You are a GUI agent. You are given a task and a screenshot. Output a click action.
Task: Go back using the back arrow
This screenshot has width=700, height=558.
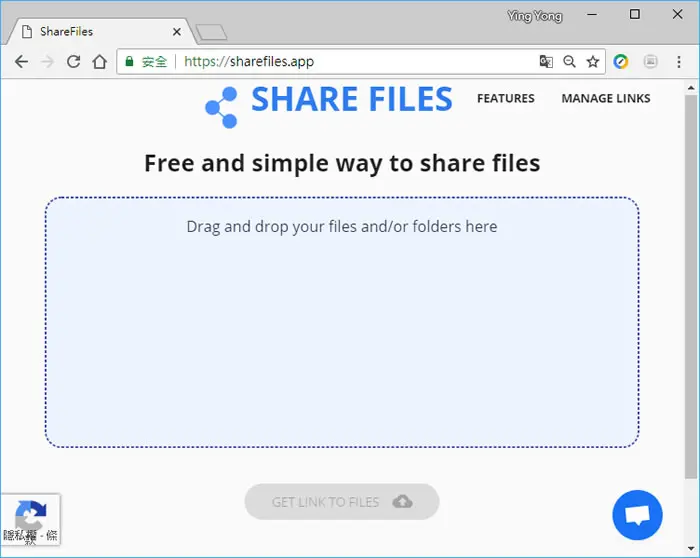(21, 62)
